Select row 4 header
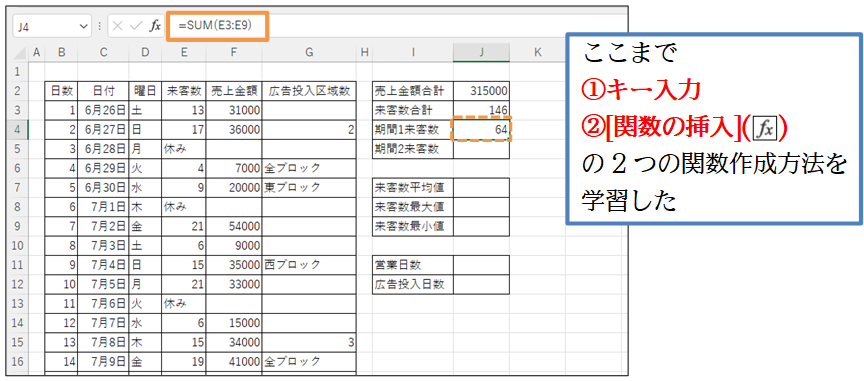 click(x=19, y=130)
